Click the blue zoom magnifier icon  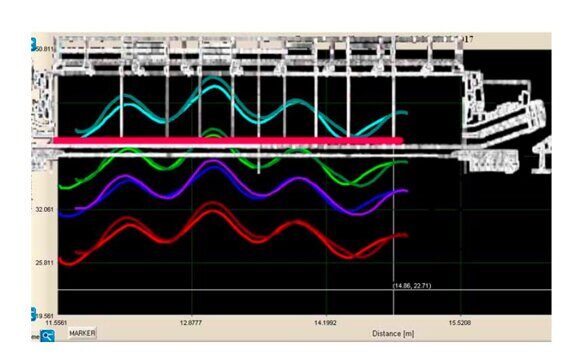point(47,336)
